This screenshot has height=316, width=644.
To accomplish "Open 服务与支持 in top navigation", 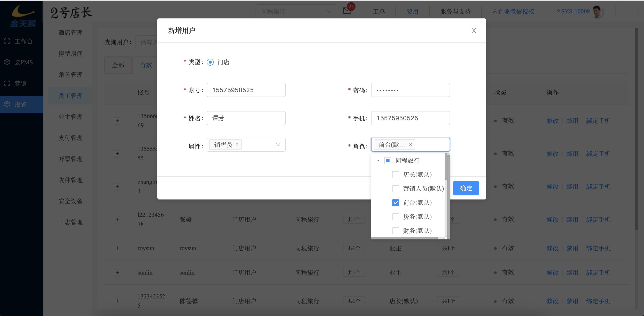I will tap(455, 11).
